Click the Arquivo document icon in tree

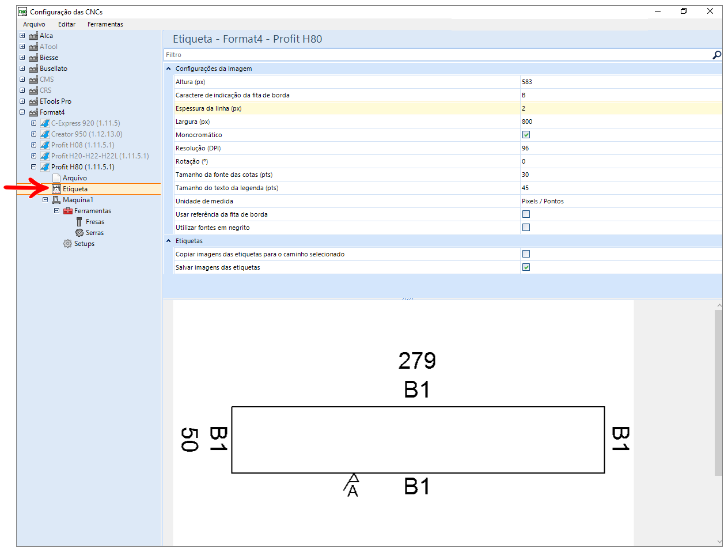56,178
